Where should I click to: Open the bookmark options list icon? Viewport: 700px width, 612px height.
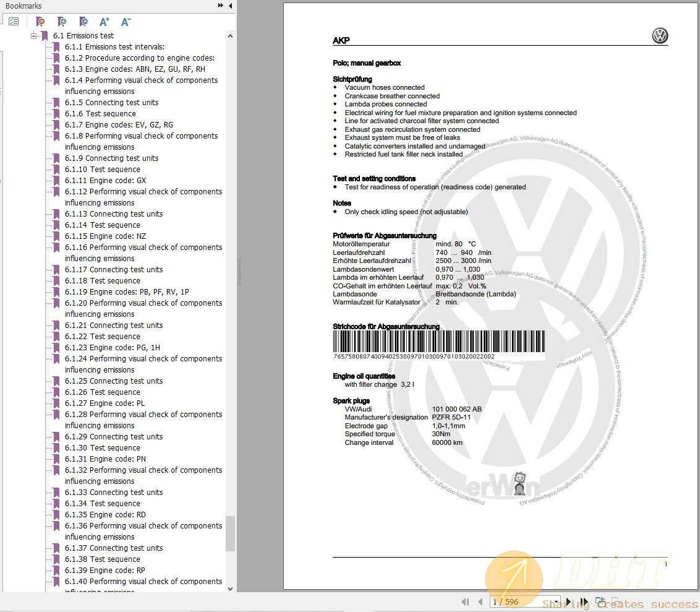pyautogui.click(x=14, y=21)
